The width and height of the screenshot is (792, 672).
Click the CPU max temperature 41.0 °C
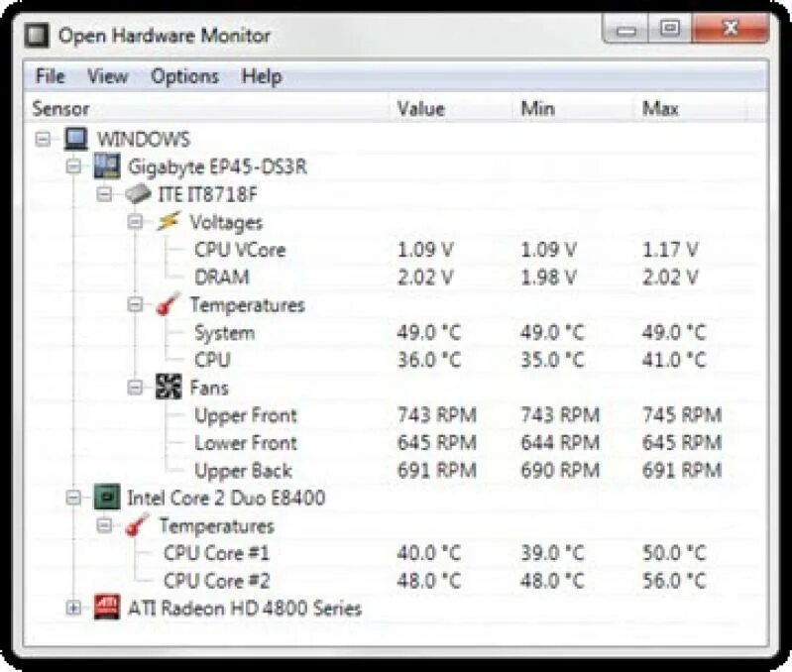(x=674, y=360)
